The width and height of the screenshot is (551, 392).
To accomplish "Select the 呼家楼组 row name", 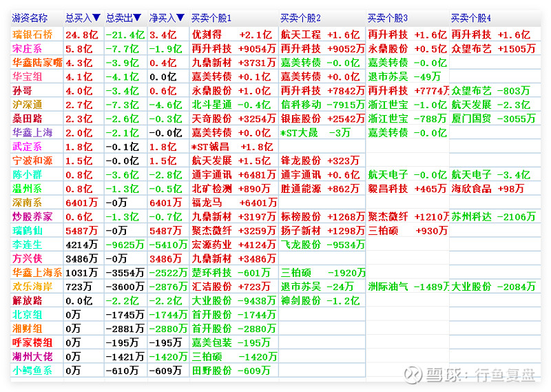I will 32,343.
